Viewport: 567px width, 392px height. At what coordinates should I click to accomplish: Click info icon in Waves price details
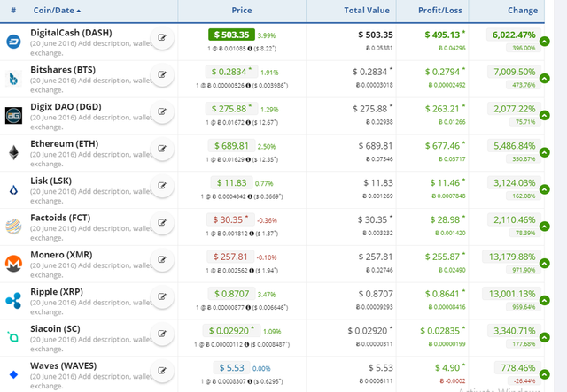(x=250, y=381)
